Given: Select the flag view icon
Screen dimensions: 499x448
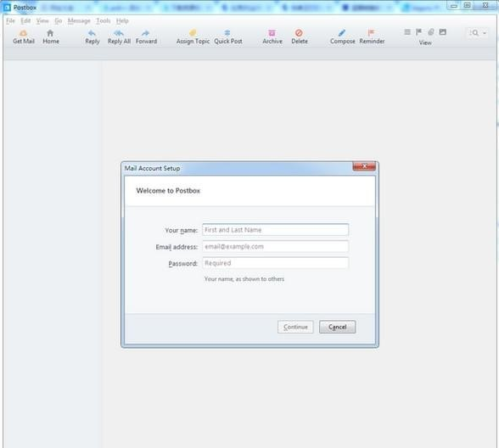Looking at the screenshot, I should tap(419, 32).
